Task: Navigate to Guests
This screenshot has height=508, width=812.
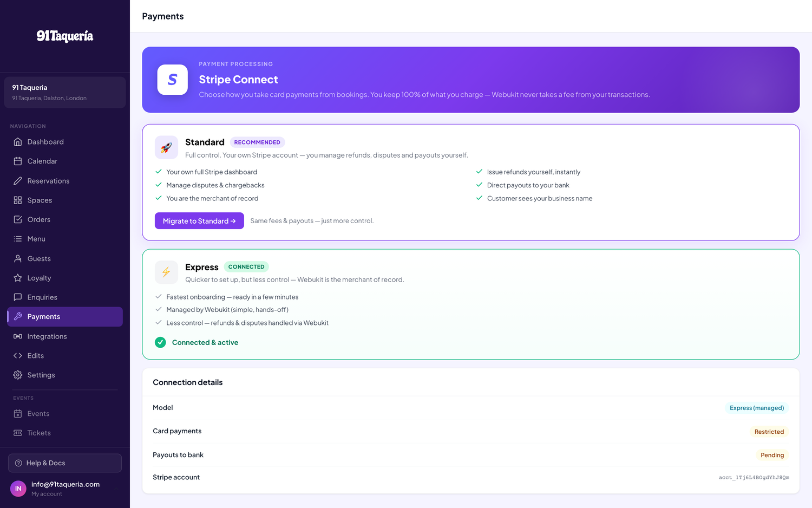Action: [65, 259]
